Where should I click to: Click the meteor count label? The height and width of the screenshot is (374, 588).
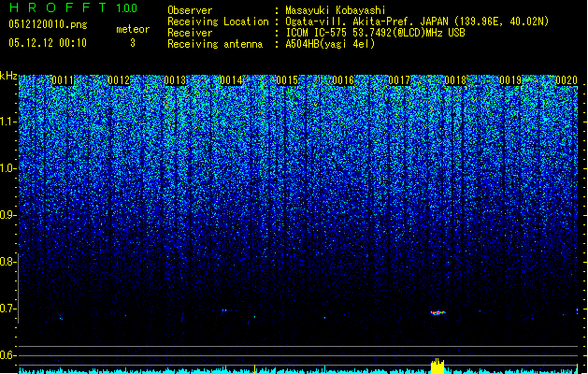click(x=133, y=29)
